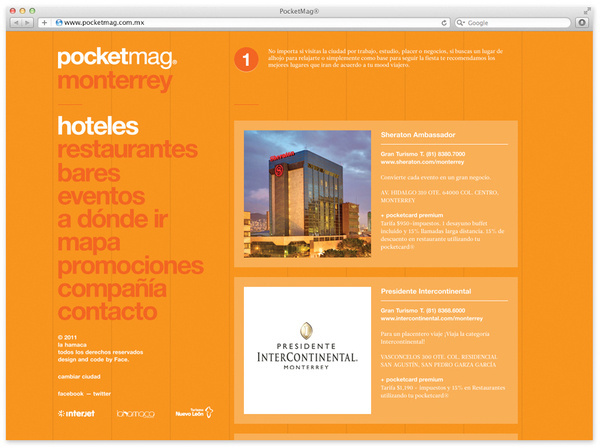600x448 pixels.
Task: Click the reload page icon in address bar
Action: 444,23
